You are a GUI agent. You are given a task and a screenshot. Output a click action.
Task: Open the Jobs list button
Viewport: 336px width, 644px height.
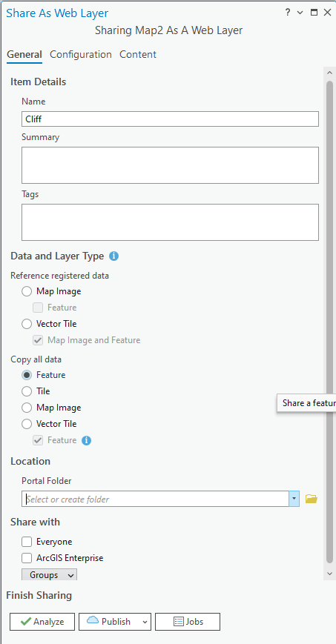188,622
